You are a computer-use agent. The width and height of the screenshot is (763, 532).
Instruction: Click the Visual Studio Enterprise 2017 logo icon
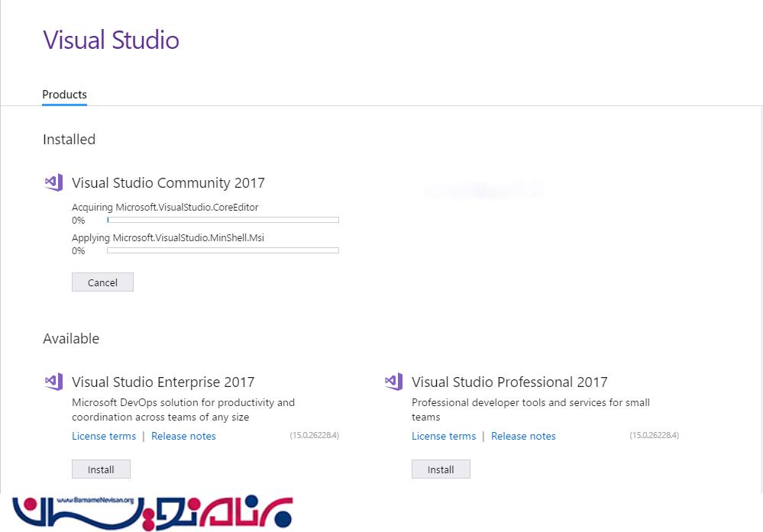tap(53, 382)
